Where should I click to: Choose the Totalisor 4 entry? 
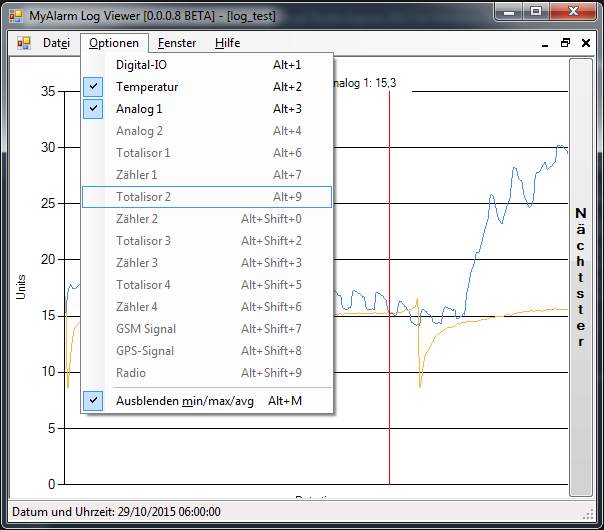point(207,285)
